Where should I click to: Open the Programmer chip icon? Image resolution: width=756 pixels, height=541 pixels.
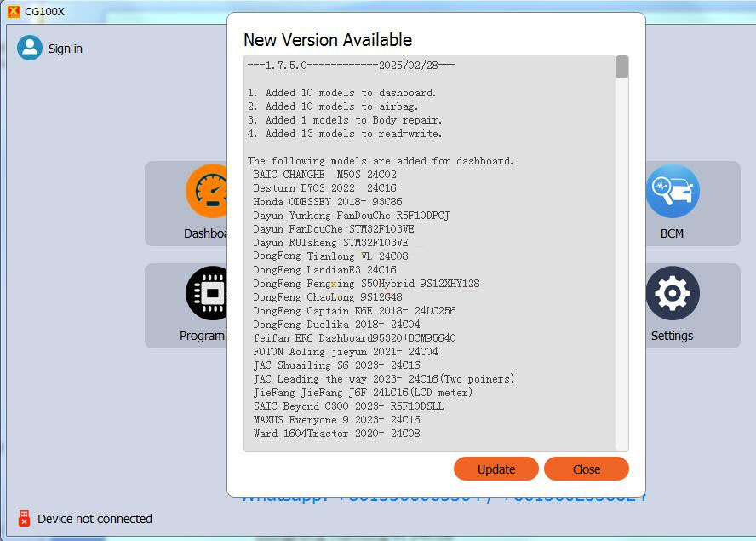point(208,293)
